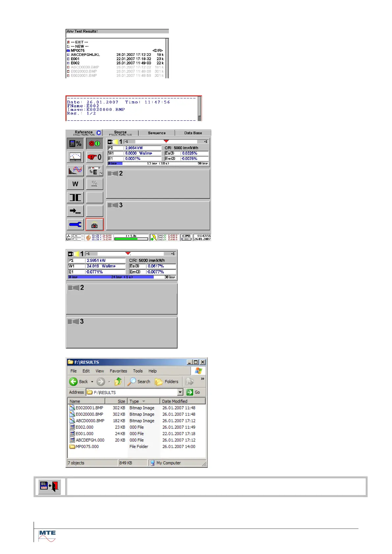Select E0020001.BMP in Explorer
This screenshot has height=554, width=392.
87,408
